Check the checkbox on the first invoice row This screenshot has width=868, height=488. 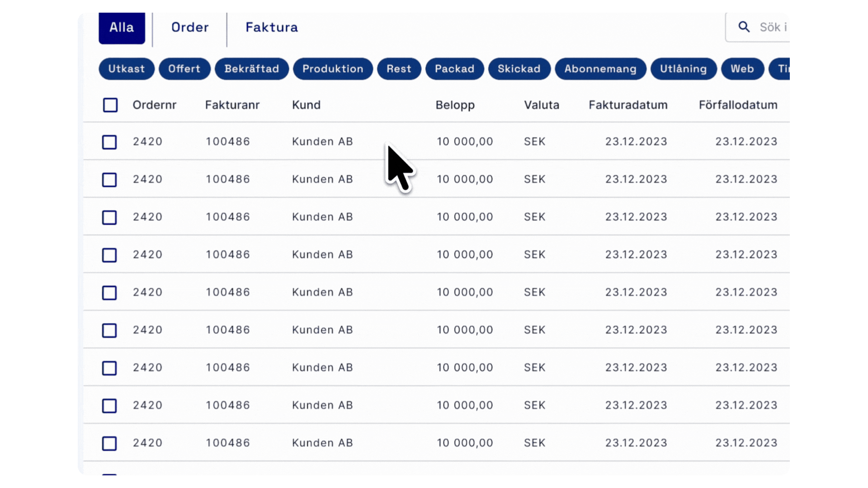pos(109,142)
